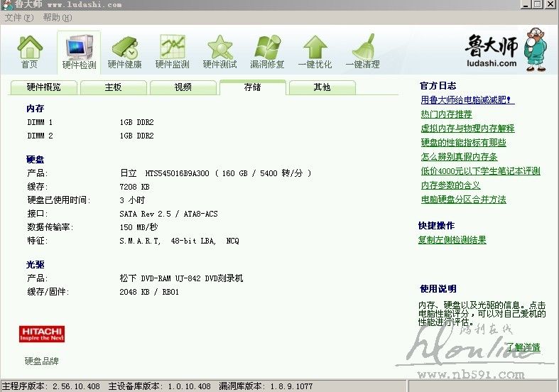This screenshot has width=559, height=392.
Task: Open link 电脑硬盘分区合并方法
Action: click(x=463, y=200)
